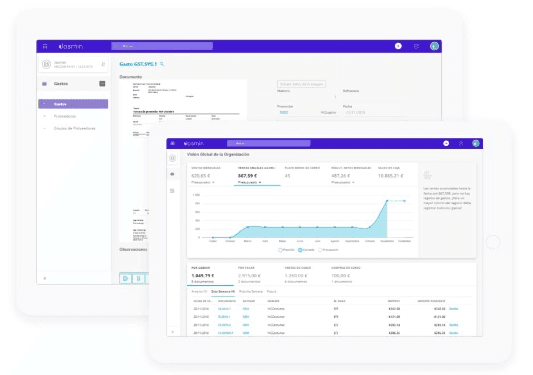Open the notifications icon in front window header
533x375 pixels.
[x=461, y=143]
